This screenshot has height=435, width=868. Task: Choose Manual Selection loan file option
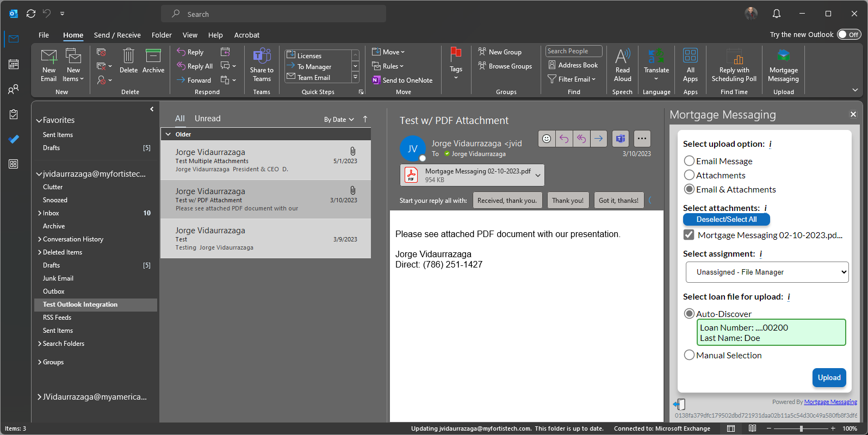click(x=689, y=355)
